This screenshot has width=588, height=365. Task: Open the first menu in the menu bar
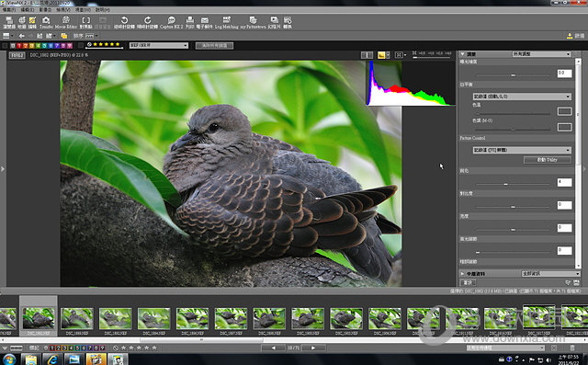9,10
